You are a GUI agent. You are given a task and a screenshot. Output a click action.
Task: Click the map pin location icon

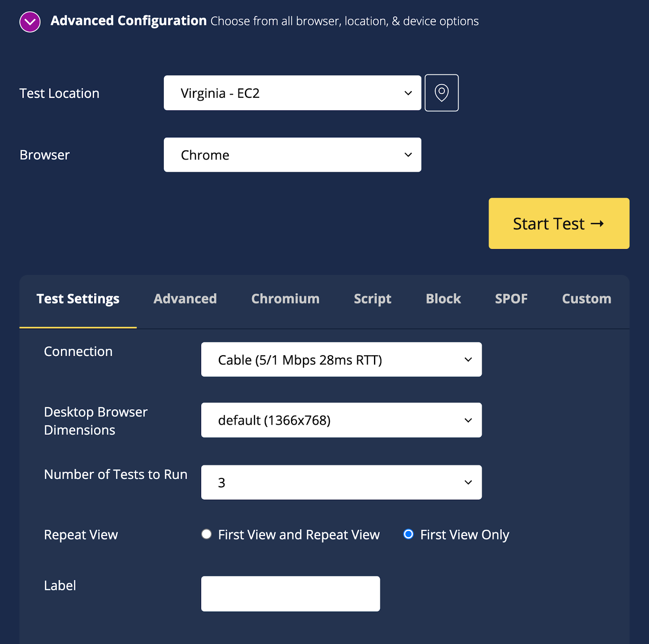click(441, 93)
